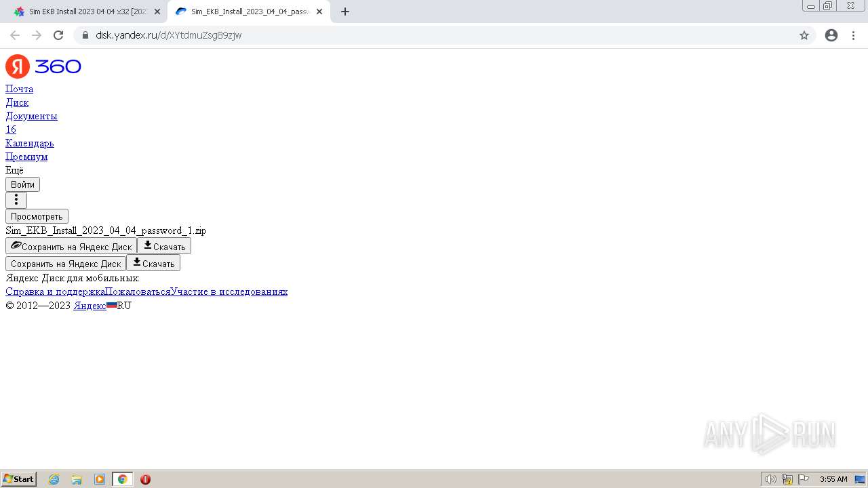Open the Пожаловаться link
Viewport: 868px width, 488px height.
pyautogui.click(x=138, y=291)
